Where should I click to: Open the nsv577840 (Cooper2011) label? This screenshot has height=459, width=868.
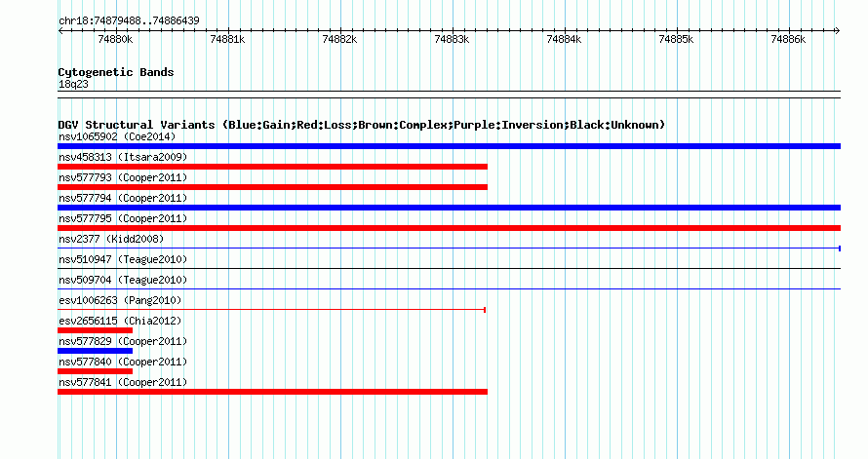pyautogui.click(x=123, y=362)
